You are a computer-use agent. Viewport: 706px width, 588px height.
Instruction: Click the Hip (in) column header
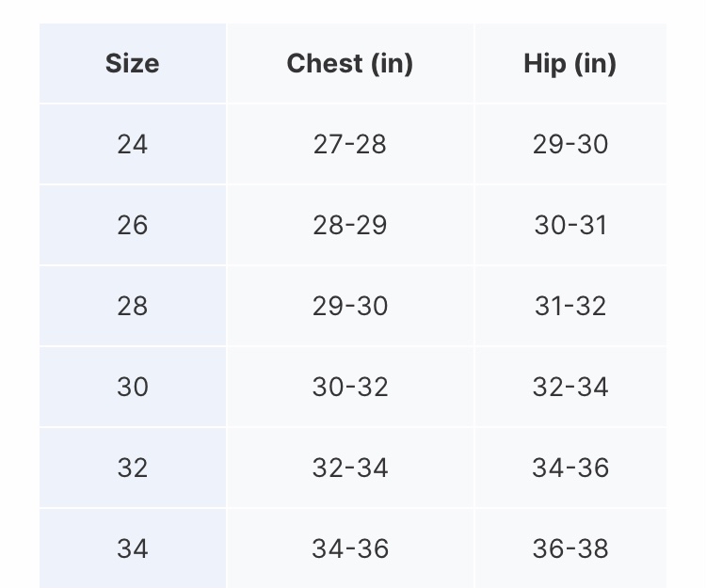[x=570, y=63]
